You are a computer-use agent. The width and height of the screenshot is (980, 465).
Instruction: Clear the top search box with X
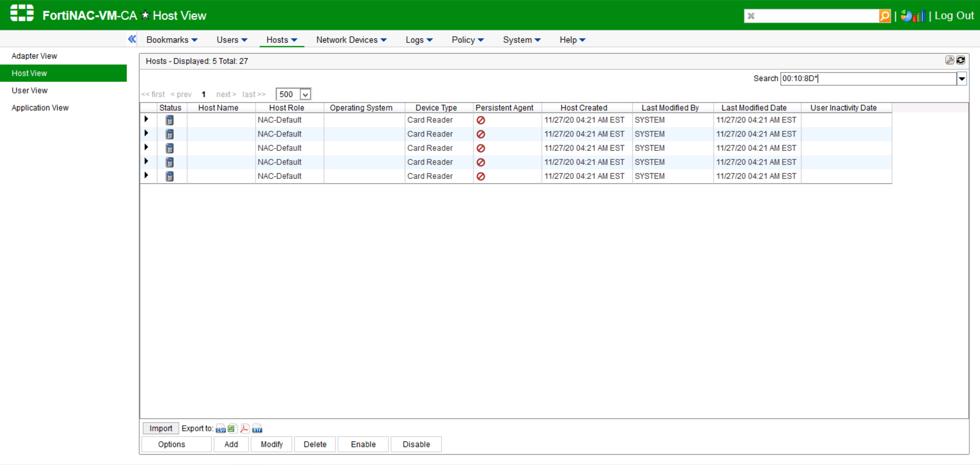[751, 16]
